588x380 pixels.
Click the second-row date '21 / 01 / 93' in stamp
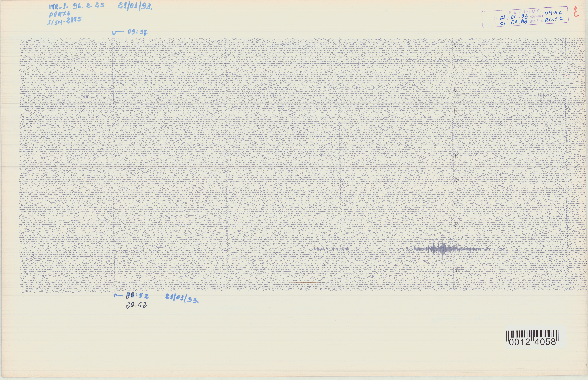pos(513,22)
